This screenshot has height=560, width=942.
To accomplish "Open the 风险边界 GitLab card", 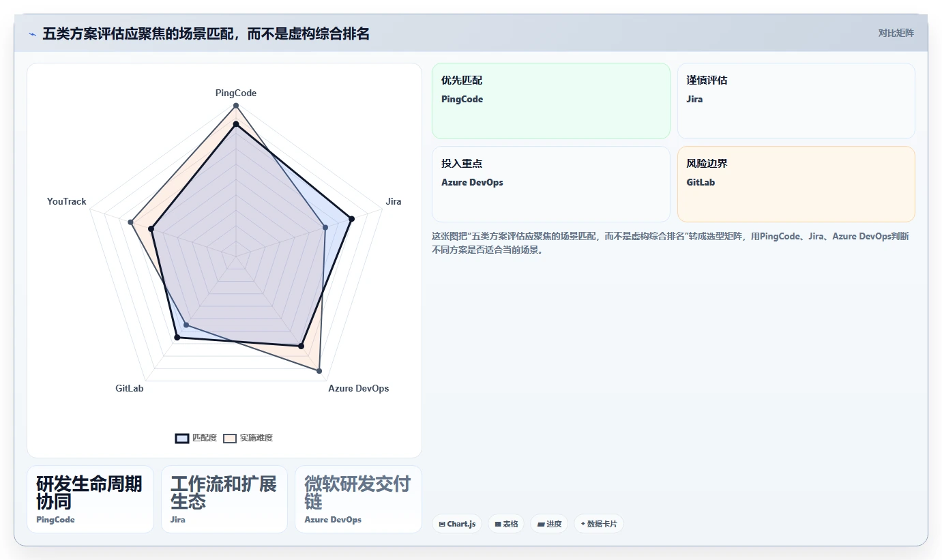I will 796,184.
